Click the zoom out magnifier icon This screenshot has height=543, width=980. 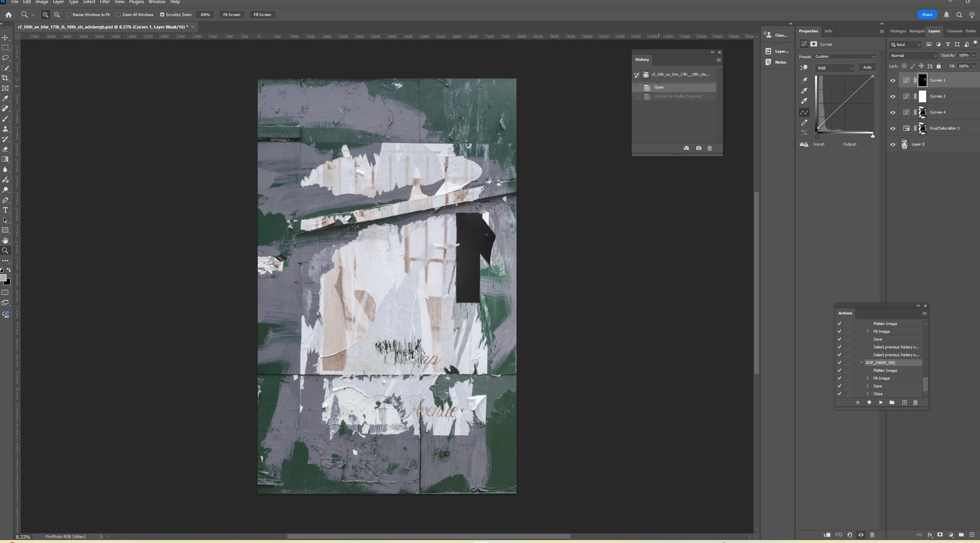point(57,15)
